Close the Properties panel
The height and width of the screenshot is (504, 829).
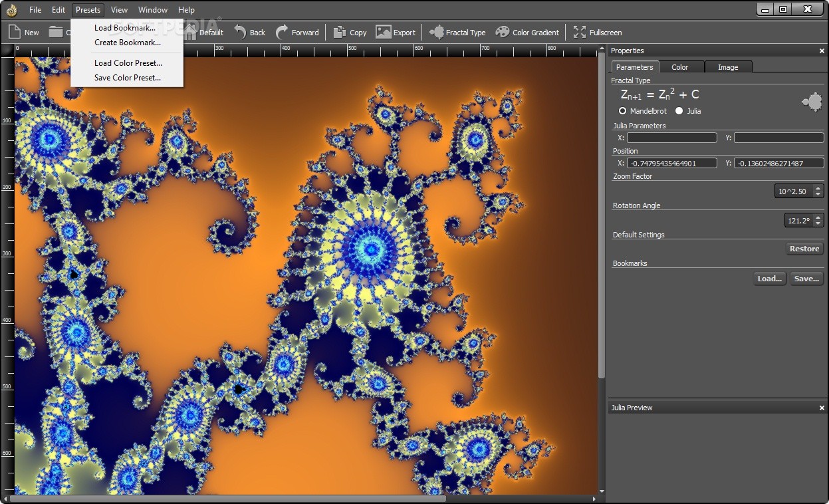[x=822, y=51]
